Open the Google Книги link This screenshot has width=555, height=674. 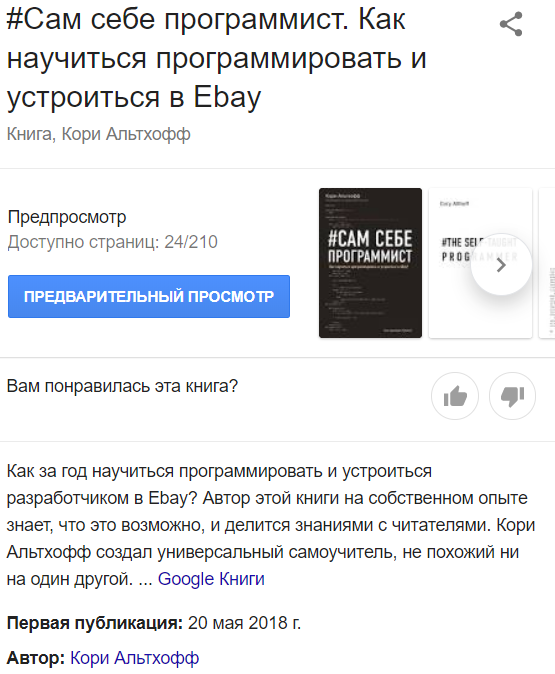coord(211,579)
